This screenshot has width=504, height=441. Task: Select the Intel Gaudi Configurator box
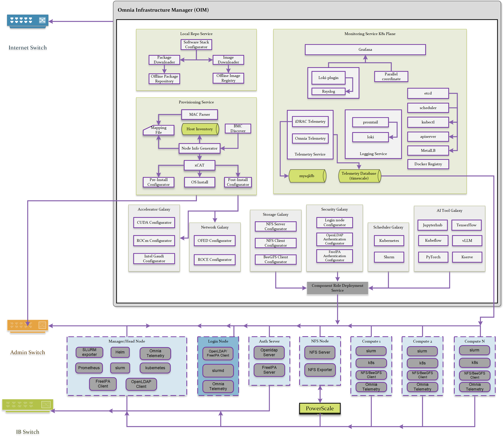click(154, 259)
